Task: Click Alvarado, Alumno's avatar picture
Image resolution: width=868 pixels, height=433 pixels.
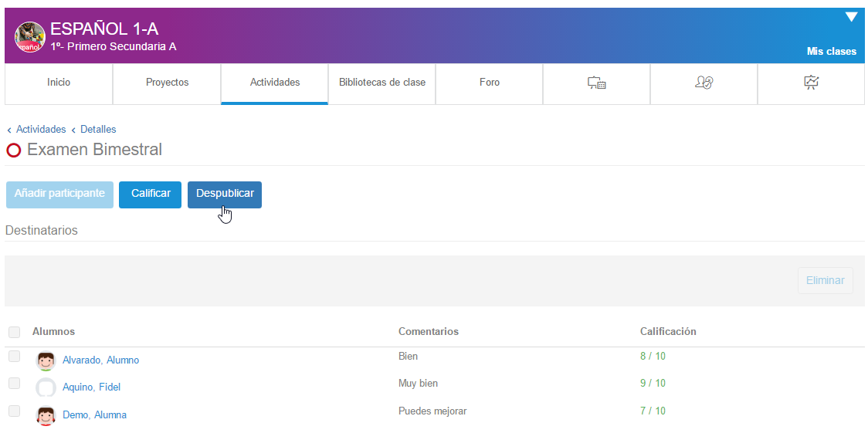Action: pos(46,360)
